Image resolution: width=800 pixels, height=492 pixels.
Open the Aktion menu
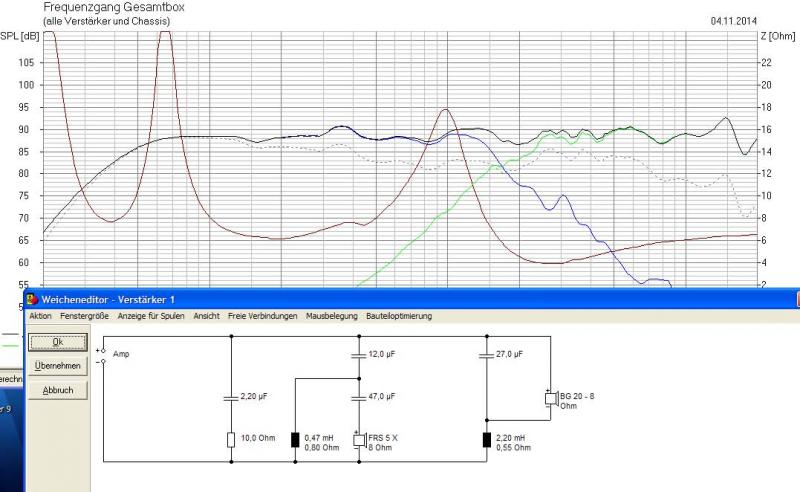40,316
